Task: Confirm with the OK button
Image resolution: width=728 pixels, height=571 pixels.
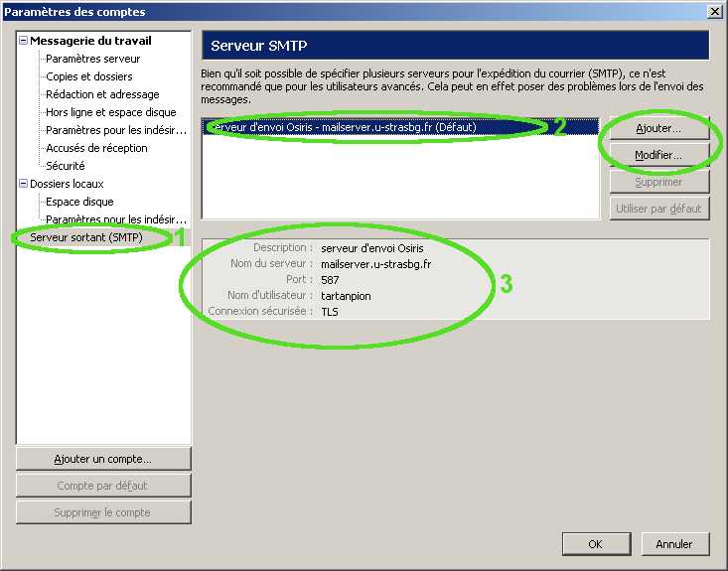Action: [596, 544]
